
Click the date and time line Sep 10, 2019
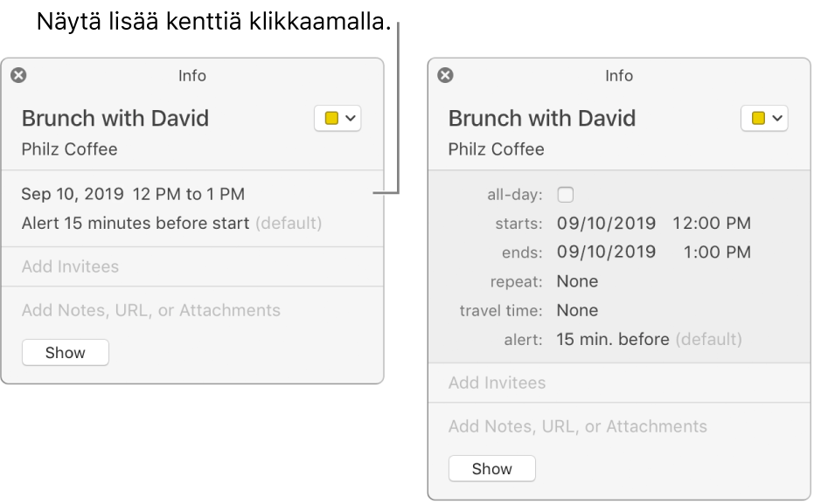tap(133, 194)
